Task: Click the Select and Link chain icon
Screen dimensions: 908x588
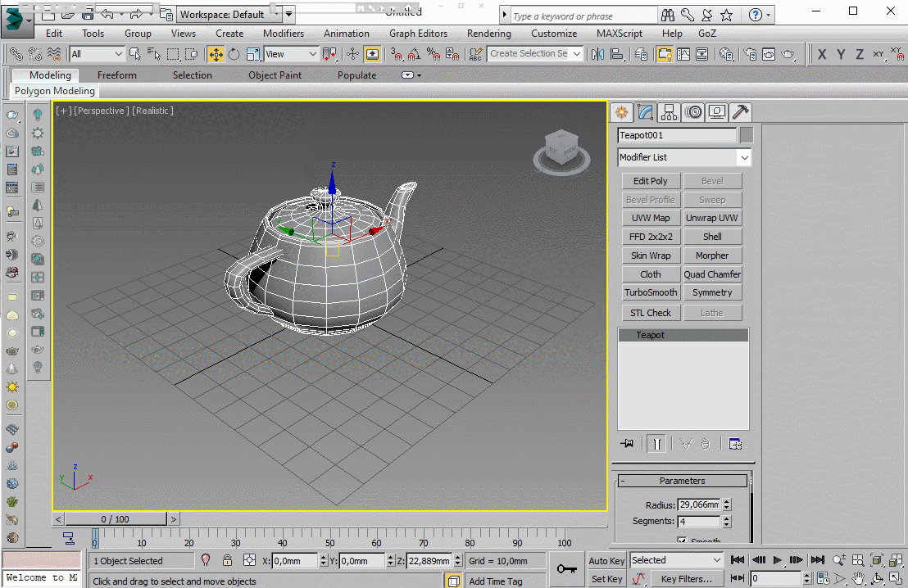Action: tap(16, 54)
